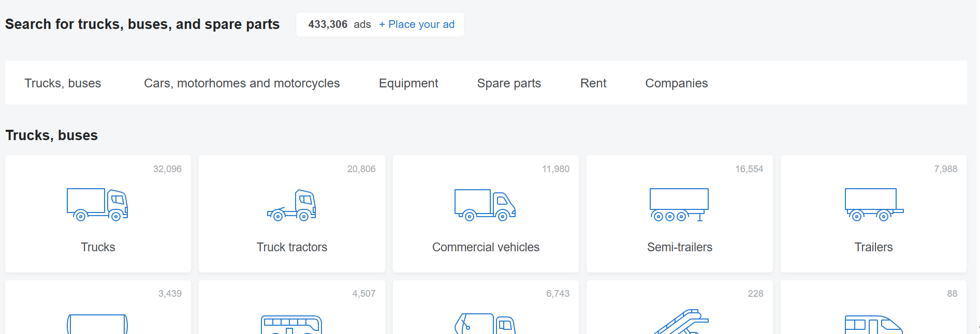Image resolution: width=980 pixels, height=334 pixels.
Task: Click the Trucks category icon
Action: pyautogui.click(x=97, y=205)
